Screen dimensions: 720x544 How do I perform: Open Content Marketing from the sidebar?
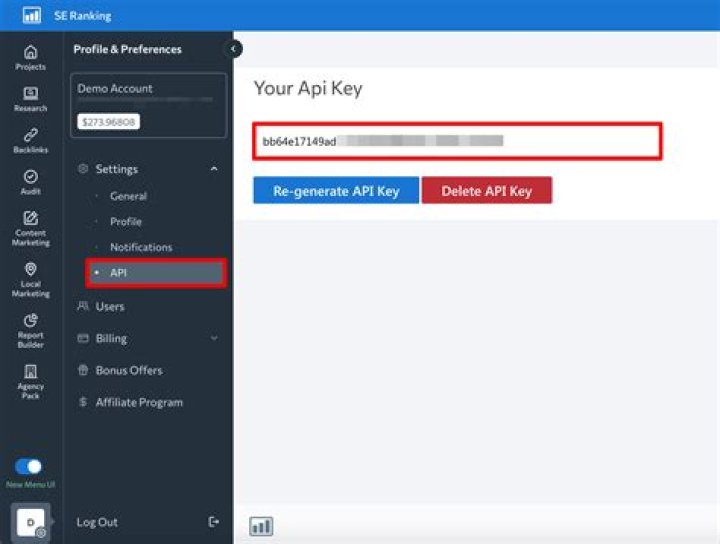[x=31, y=229]
